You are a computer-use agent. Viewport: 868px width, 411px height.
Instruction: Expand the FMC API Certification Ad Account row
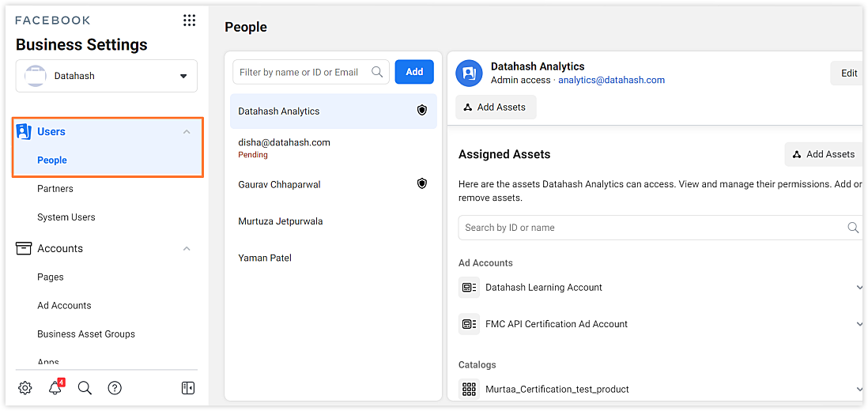coord(859,324)
